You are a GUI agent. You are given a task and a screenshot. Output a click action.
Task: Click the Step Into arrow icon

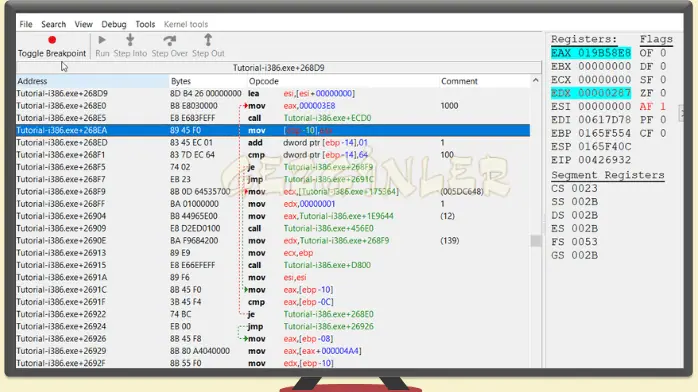[x=130, y=40]
